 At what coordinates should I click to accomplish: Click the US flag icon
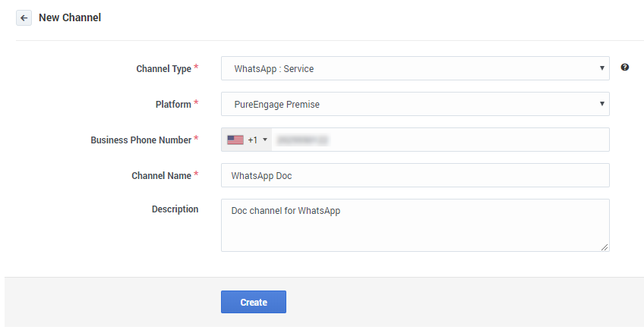coord(235,140)
